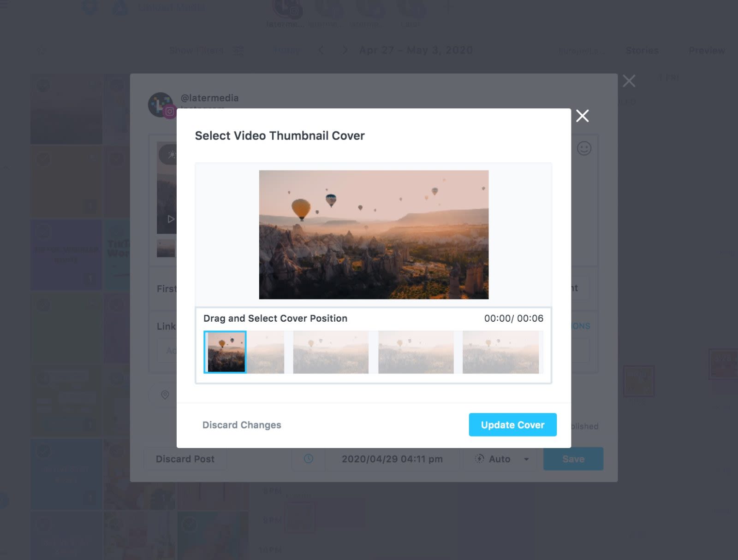Pick the last cover frame in filmstrip
This screenshot has height=560, width=738.
(500, 352)
